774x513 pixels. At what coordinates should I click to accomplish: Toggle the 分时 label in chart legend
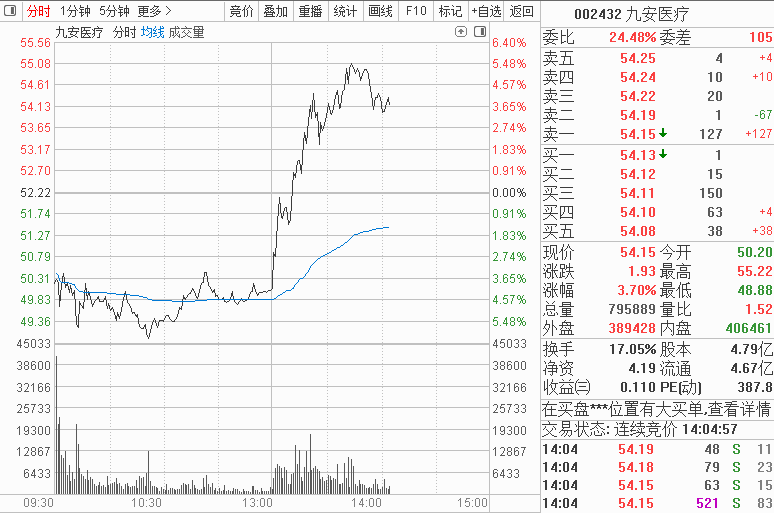click(x=124, y=32)
